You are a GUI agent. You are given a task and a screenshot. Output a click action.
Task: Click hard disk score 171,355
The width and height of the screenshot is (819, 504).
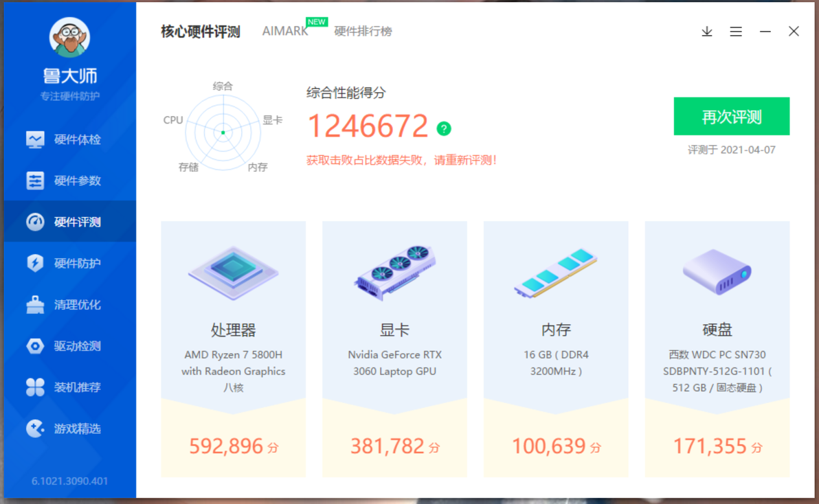coord(710,446)
